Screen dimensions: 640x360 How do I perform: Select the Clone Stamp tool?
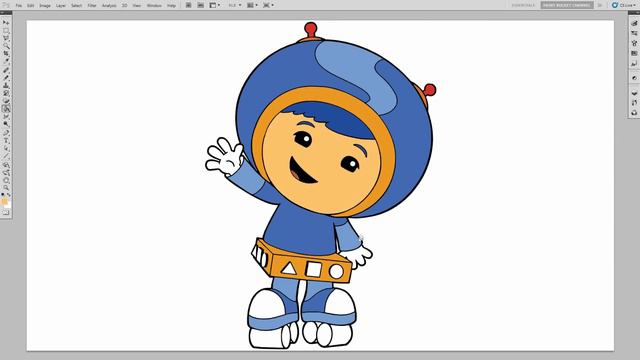pos(6,85)
